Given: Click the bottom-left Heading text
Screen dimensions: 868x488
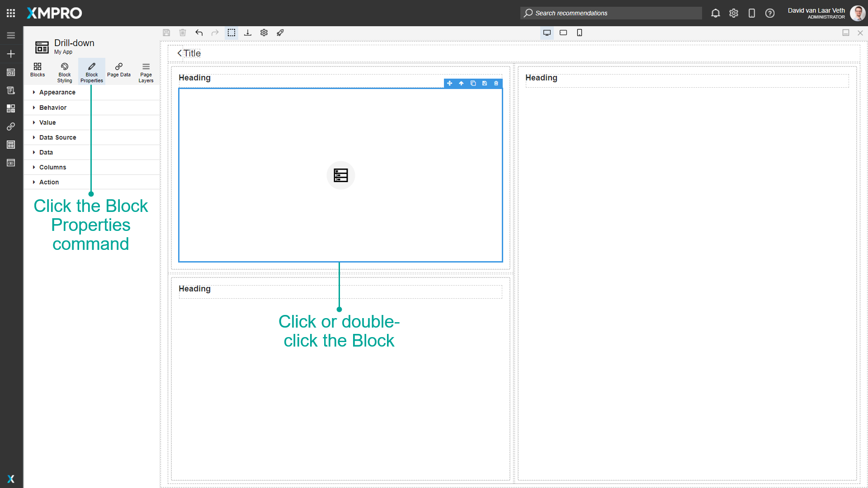Looking at the screenshot, I should point(194,289).
